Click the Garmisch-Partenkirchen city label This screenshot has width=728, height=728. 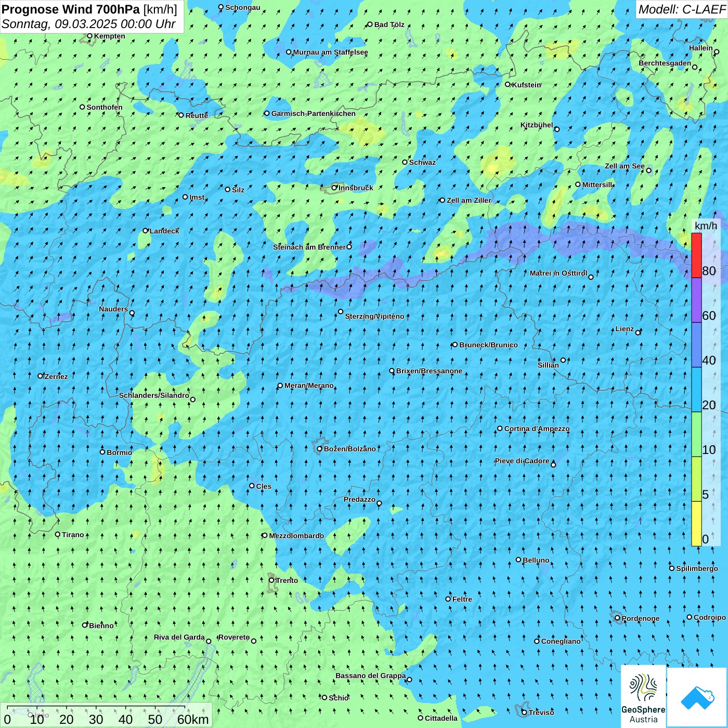(x=314, y=113)
